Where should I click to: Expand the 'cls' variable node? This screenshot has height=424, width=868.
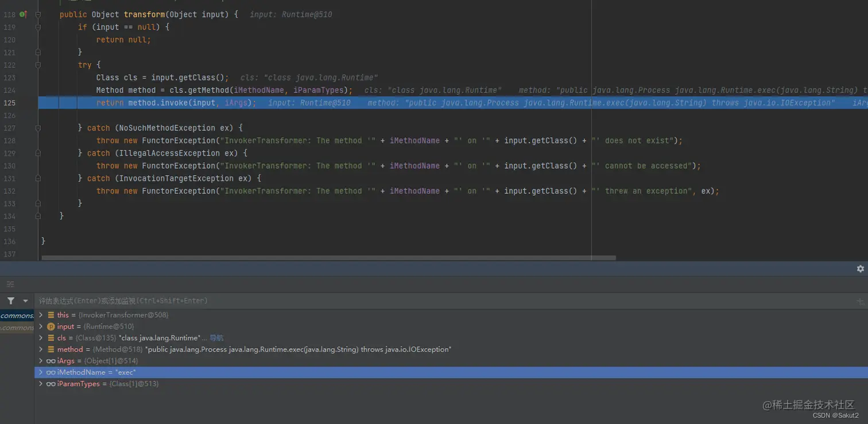point(41,338)
